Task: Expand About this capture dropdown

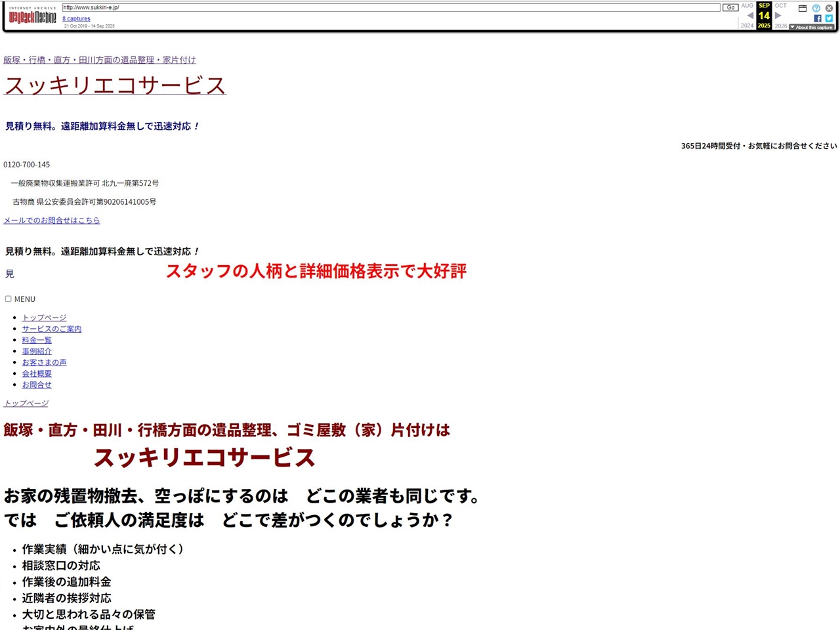Action: pyautogui.click(x=811, y=28)
